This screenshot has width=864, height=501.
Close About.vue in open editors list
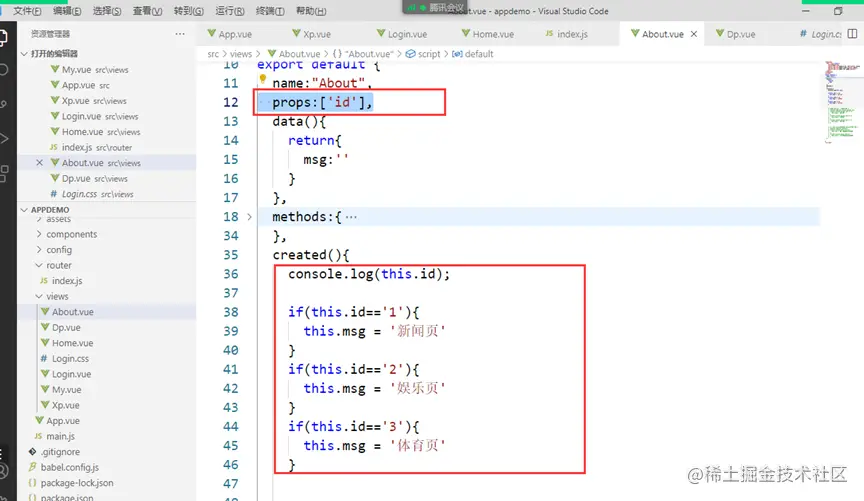(x=39, y=163)
